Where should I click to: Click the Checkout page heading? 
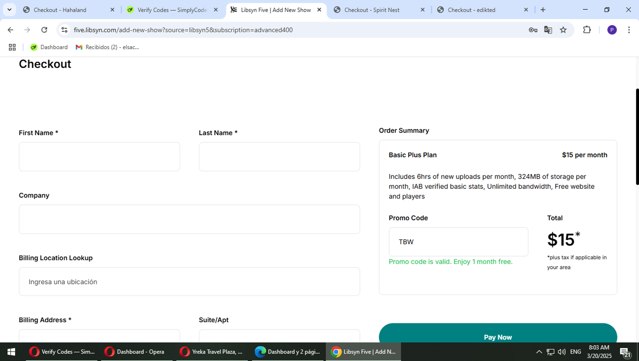click(45, 64)
